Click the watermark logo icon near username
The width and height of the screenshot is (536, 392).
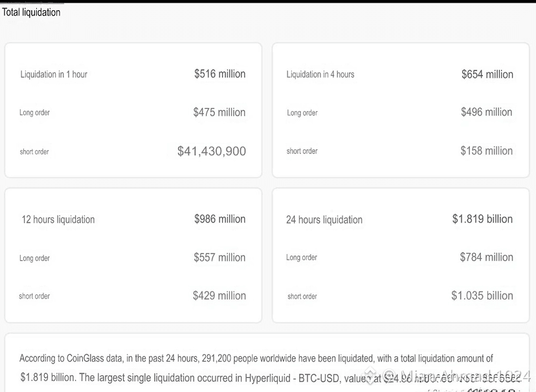(x=370, y=375)
